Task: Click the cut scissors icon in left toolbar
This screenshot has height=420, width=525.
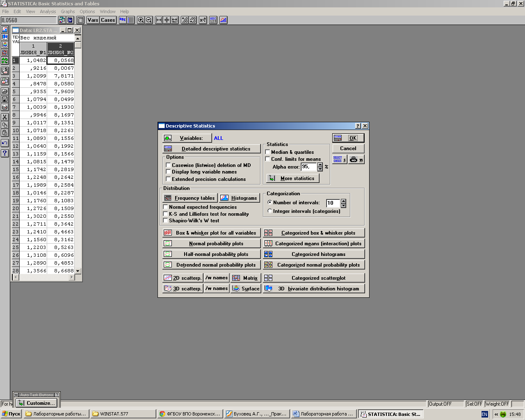Action: pyautogui.click(x=5, y=117)
